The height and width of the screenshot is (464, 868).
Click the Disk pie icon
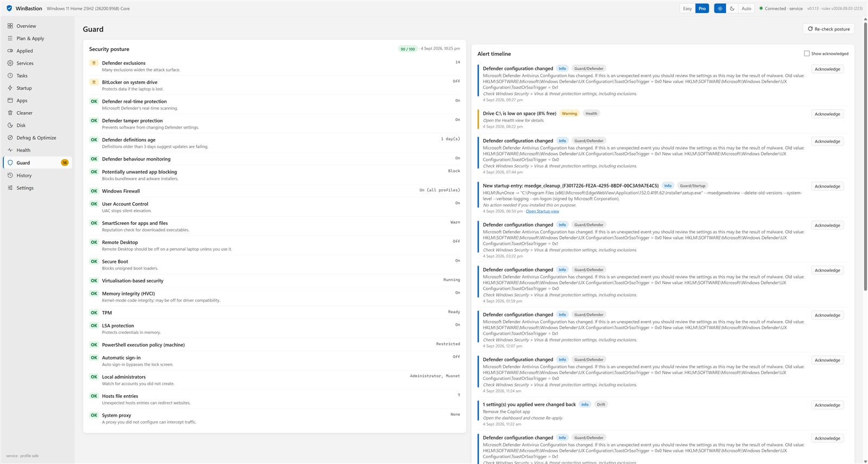click(10, 125)
